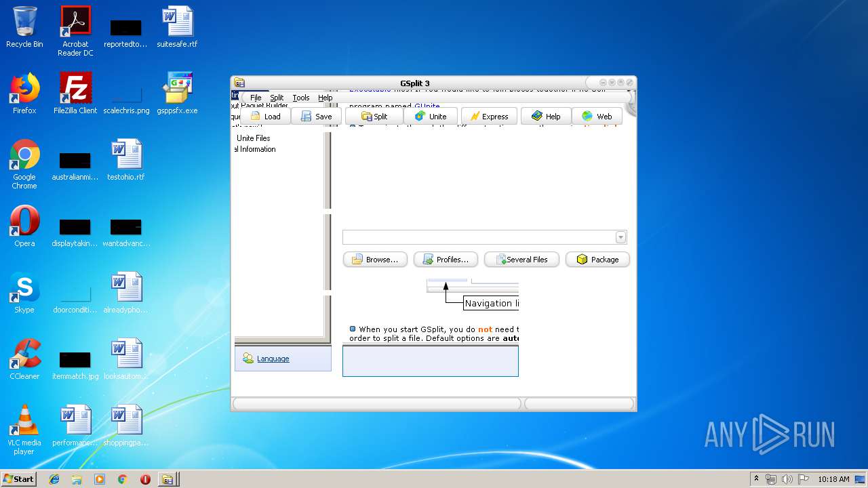Select gsppsfx.exe desktop icon
This screenshot has width=868, height=488.
click(x=177, y=94)
